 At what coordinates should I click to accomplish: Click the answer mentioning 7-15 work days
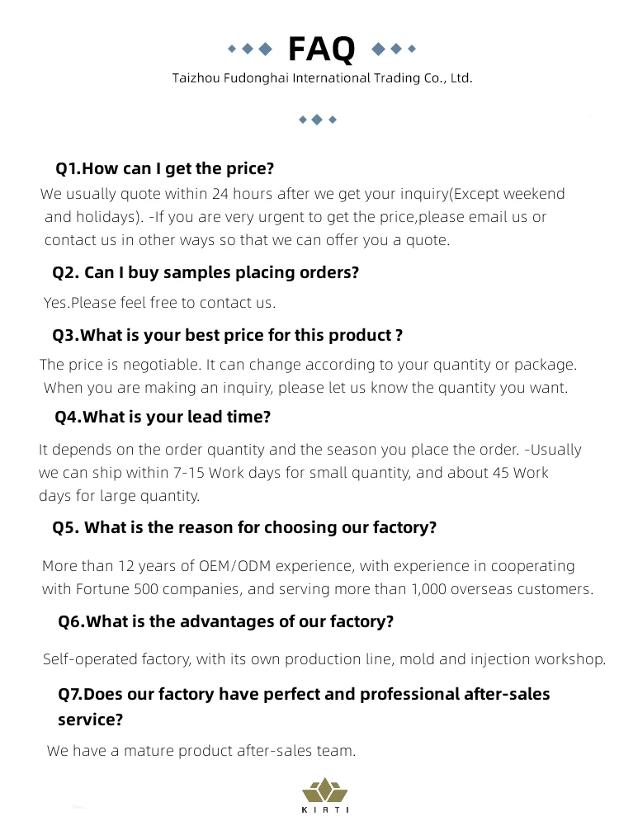pyautogui.click(x=309, y=473)
